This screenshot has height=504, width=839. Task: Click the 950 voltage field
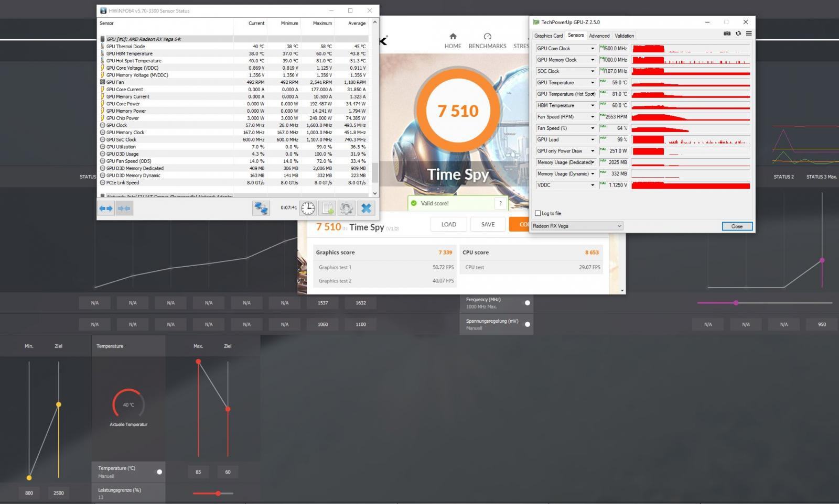point(822,324)
